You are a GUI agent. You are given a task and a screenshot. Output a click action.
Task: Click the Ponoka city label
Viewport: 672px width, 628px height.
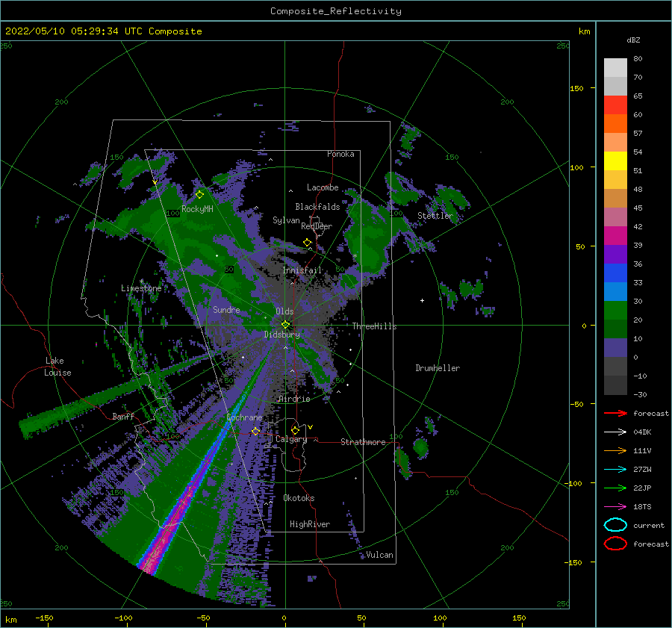pos(340,154)
